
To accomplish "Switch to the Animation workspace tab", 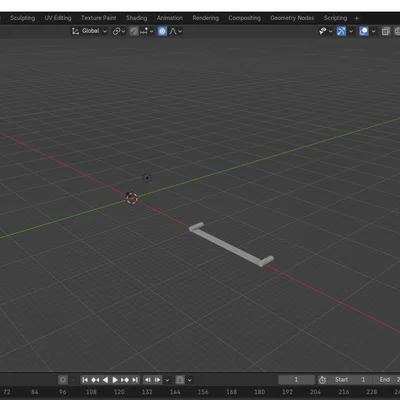I will [170, 18].
